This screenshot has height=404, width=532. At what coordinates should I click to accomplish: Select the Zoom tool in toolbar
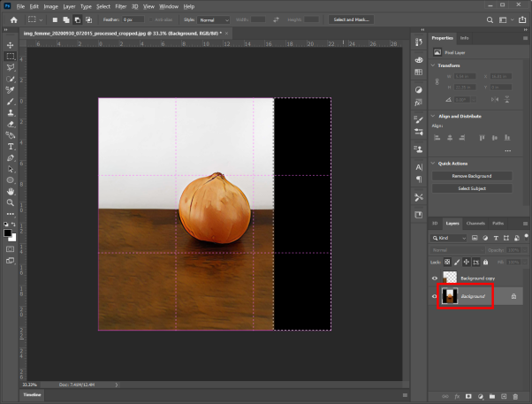pos(11,202)
